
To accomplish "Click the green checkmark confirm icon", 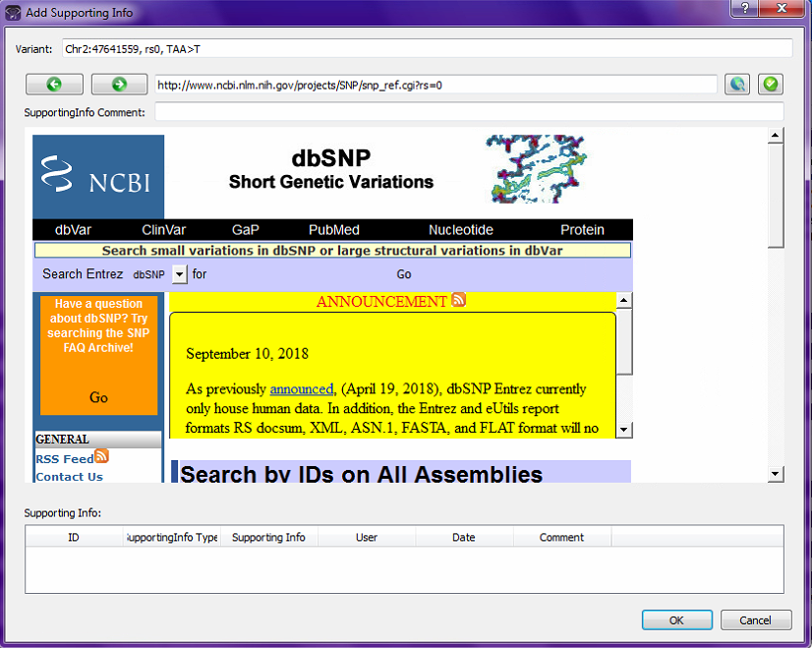I will pyautogui.click(x=770, y=84).
